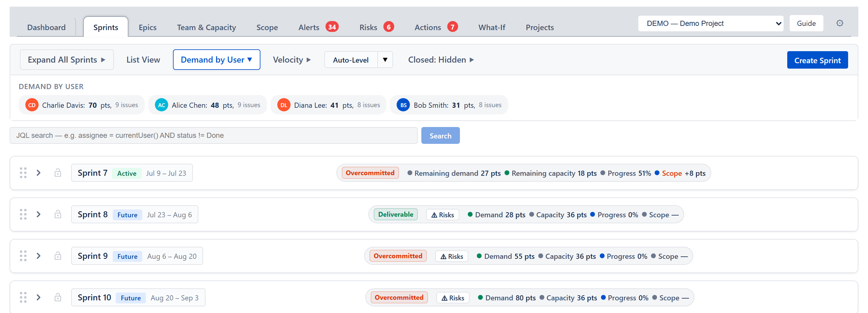Toggle the lock icon on Sprint 7
The width and height of the screenshot is (868, 313).
(x=58, y=173)
